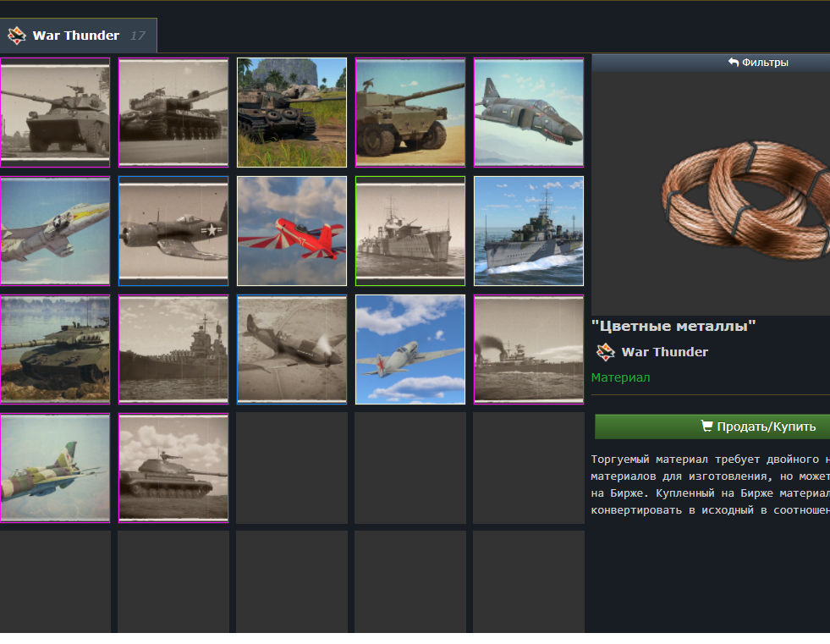
Task: Click the War Thunder game name in details
Action: click(664, 352)
